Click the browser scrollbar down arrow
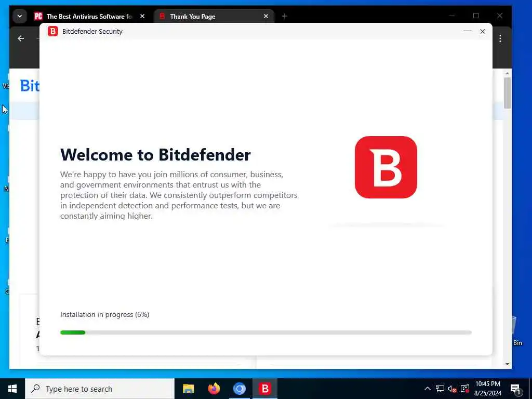 click(x=507, y=364)
